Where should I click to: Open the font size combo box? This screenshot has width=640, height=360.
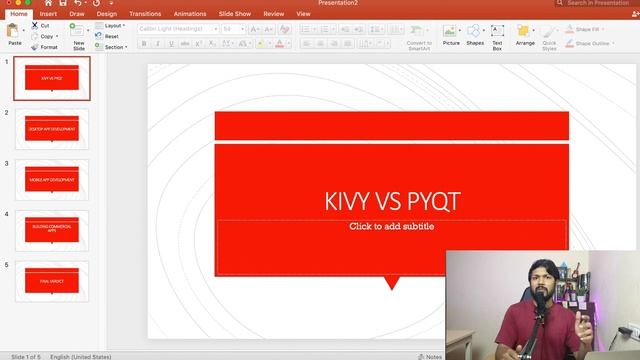point(233,29)
